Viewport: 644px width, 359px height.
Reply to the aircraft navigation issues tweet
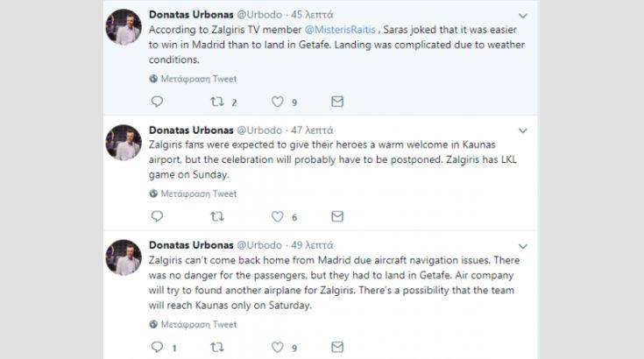point(157,348)
